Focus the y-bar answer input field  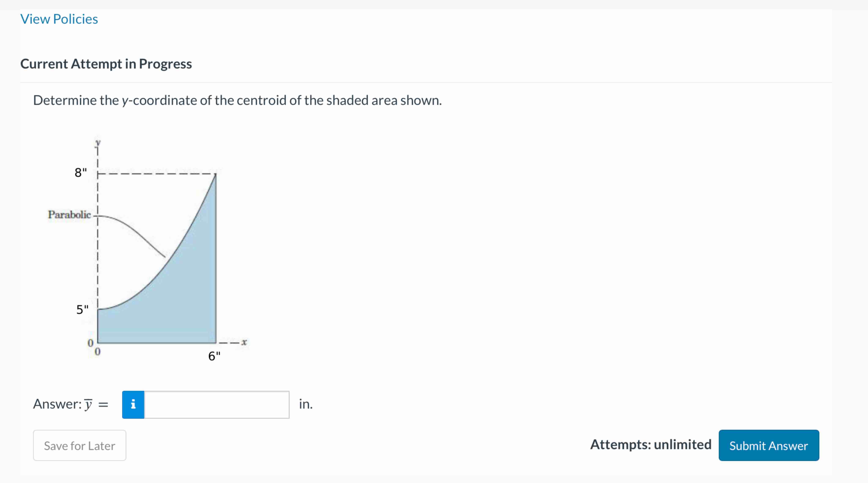[x=216, y=405]
